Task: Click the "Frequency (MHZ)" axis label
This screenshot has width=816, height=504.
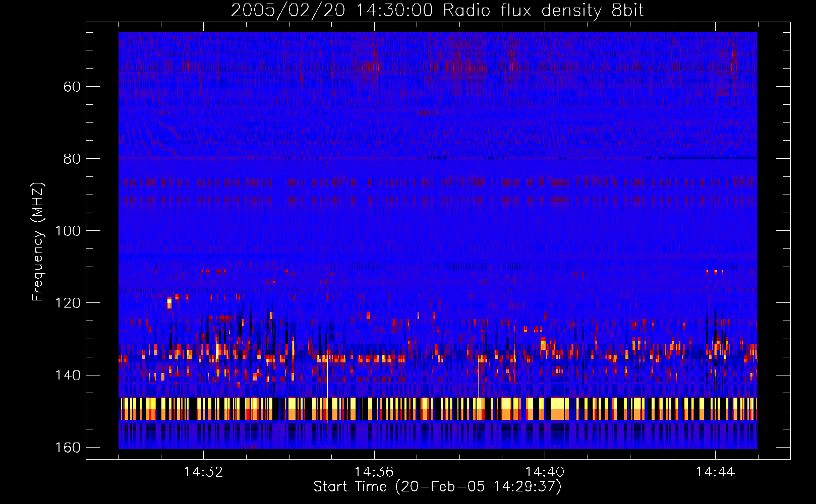Action: [x=38, y=241]
